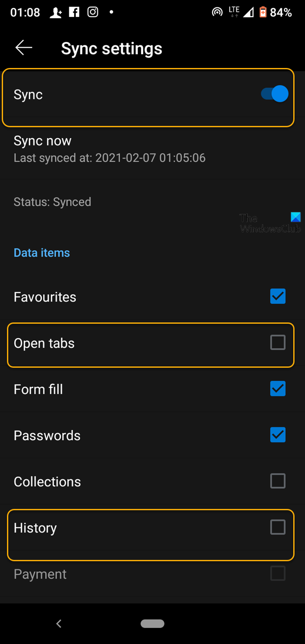Tap the hotspot status icon
Image resolution: width=305 pixels, height=644 pixels.
[x=217, y=13]
